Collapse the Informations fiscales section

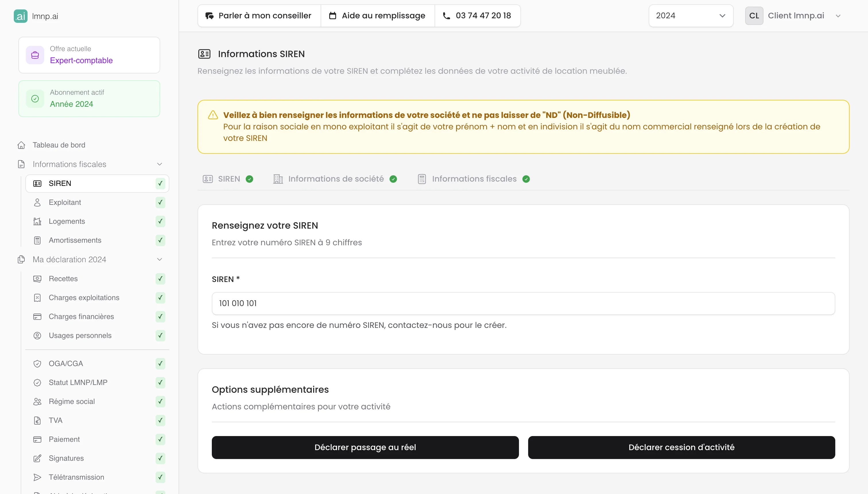click(x=159, y=164)
